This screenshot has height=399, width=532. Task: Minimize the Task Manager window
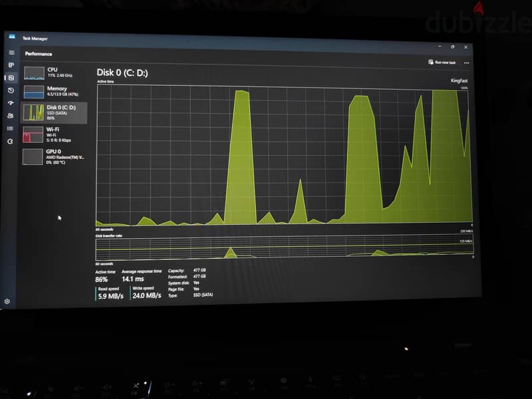tap(440, 46)
